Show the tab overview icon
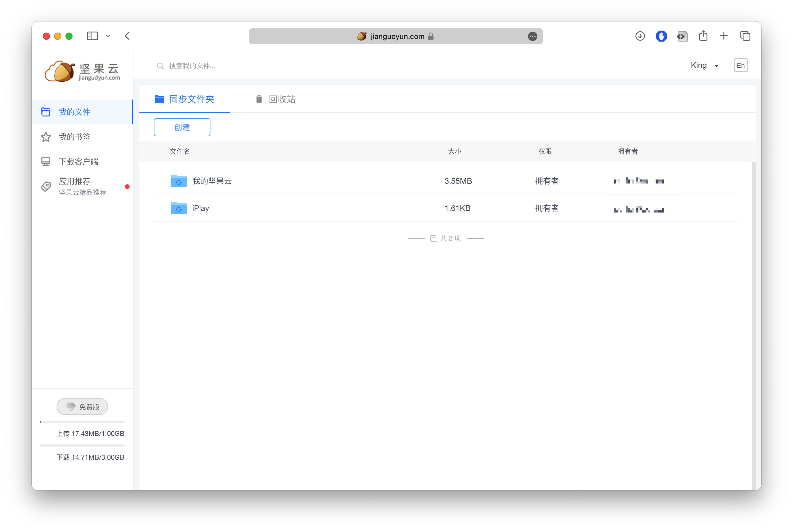The height and width of the screenshot is (532, 793). tap(745, 36)
